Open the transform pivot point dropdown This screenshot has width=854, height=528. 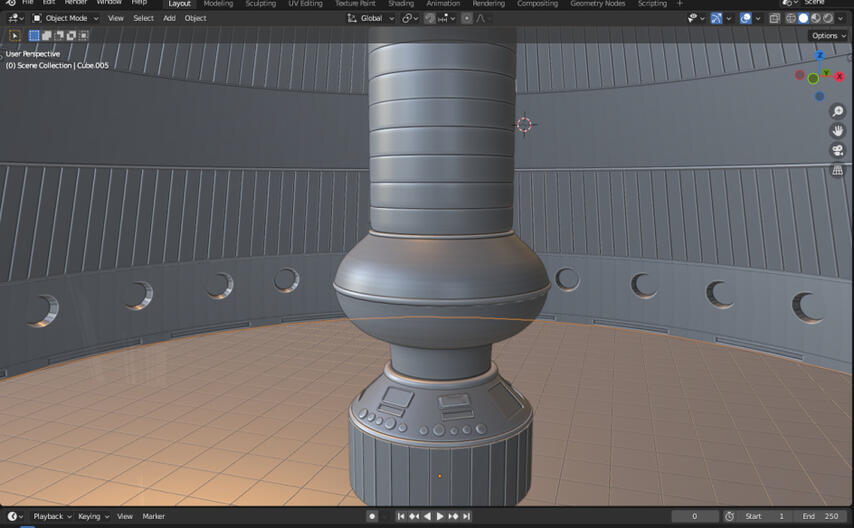tap(410, 19)
